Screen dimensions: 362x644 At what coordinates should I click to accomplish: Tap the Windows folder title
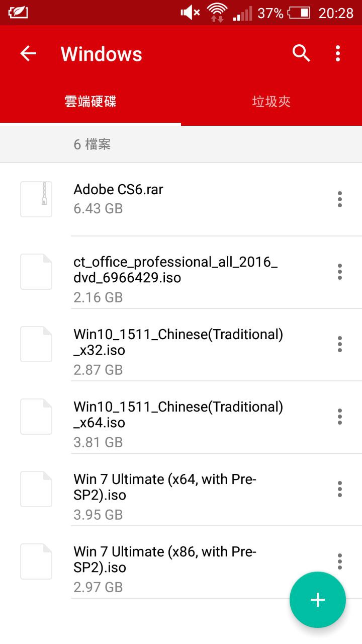point(102,54)
